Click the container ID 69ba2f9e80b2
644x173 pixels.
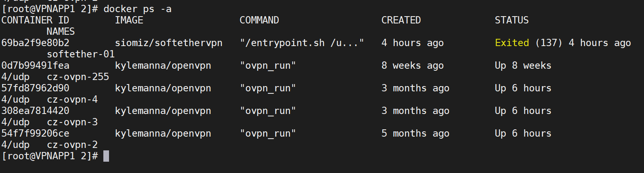(35, 43)
